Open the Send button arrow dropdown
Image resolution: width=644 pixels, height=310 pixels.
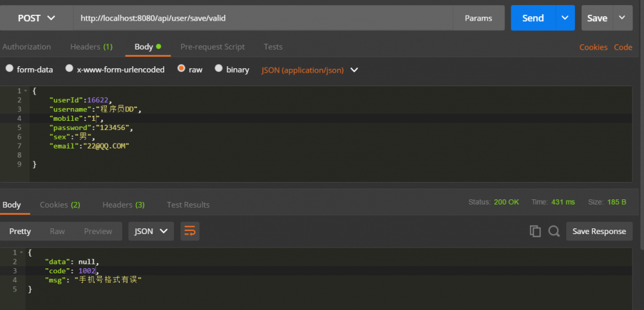click(x=565, y=18)
